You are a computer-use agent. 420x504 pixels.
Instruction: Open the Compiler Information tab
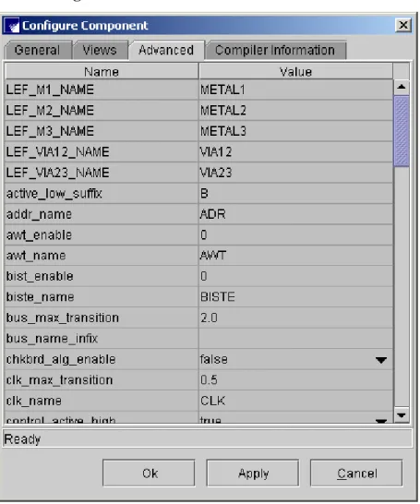276,51
